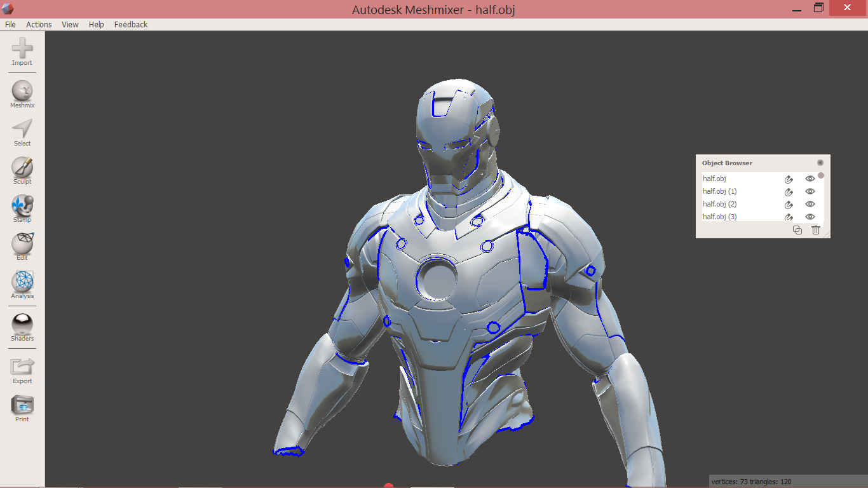Screen dimensions: 868x488
Task: Close the Object Browser panel
Action: pos(820,163)
